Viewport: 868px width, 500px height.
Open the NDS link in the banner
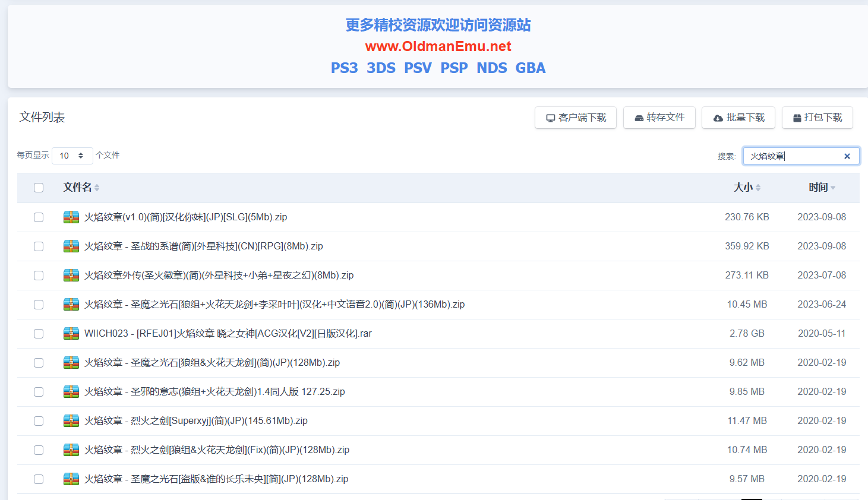[x=492, y=68]
